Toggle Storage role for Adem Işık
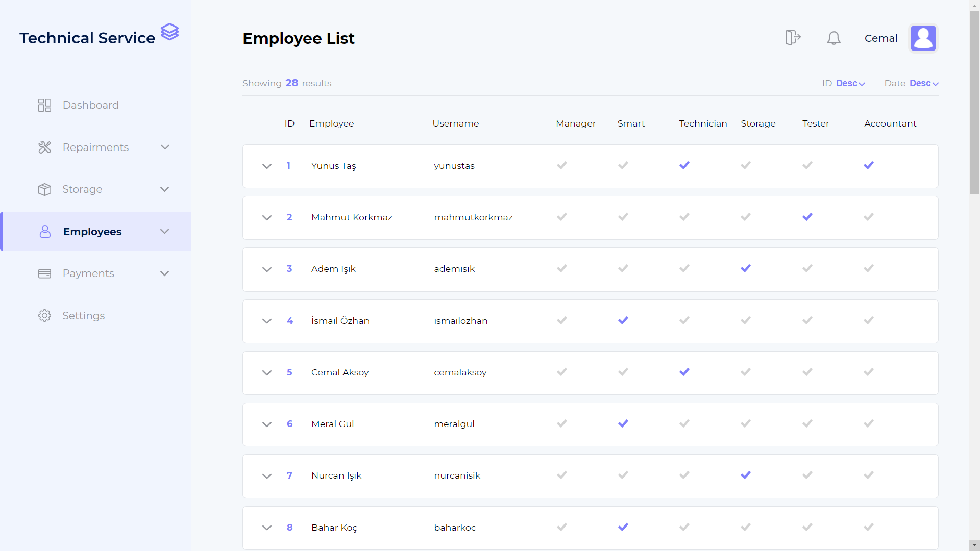The image size is (980, 551). tap(746, 268)
